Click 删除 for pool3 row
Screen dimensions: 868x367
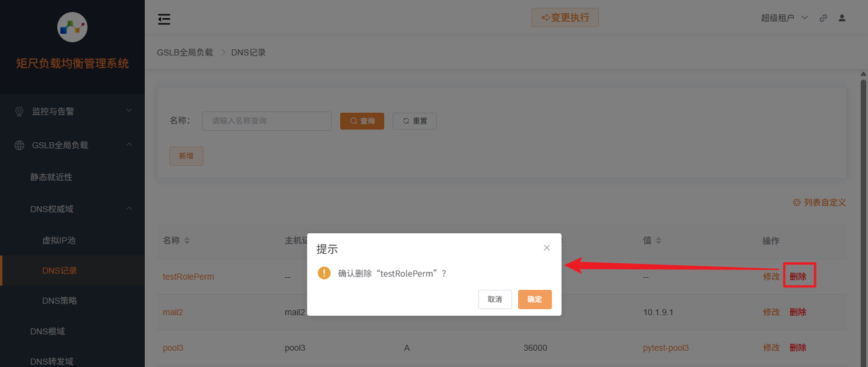(x=798, y=348)
